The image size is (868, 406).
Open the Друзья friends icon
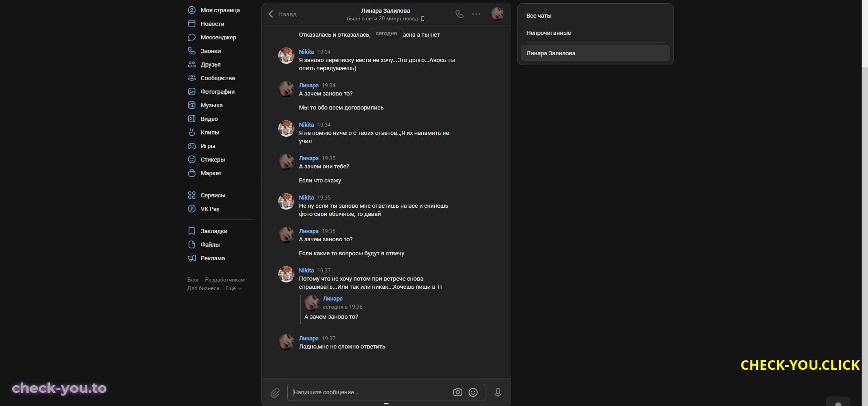click(192, 64)
